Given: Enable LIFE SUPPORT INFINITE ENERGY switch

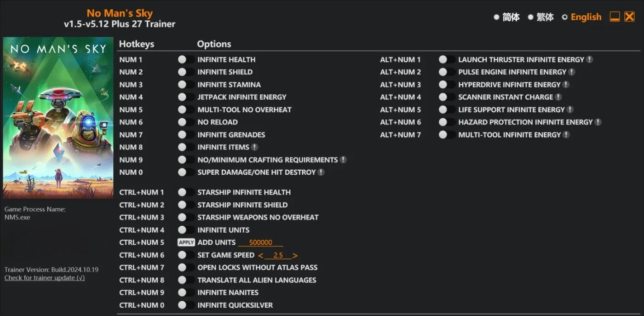Looking at the screenshot, I should (x=447, y=109).
